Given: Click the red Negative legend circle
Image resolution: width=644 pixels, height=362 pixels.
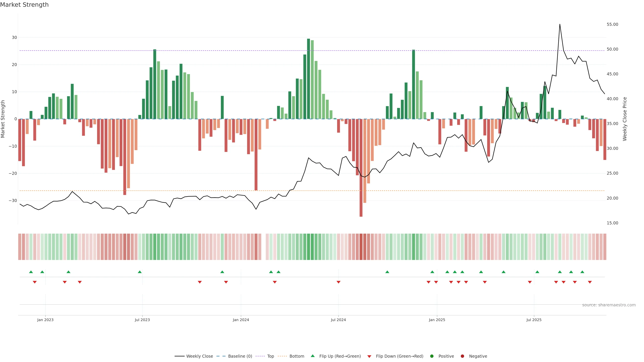Looking at the screenshot, I should (462, 356).
